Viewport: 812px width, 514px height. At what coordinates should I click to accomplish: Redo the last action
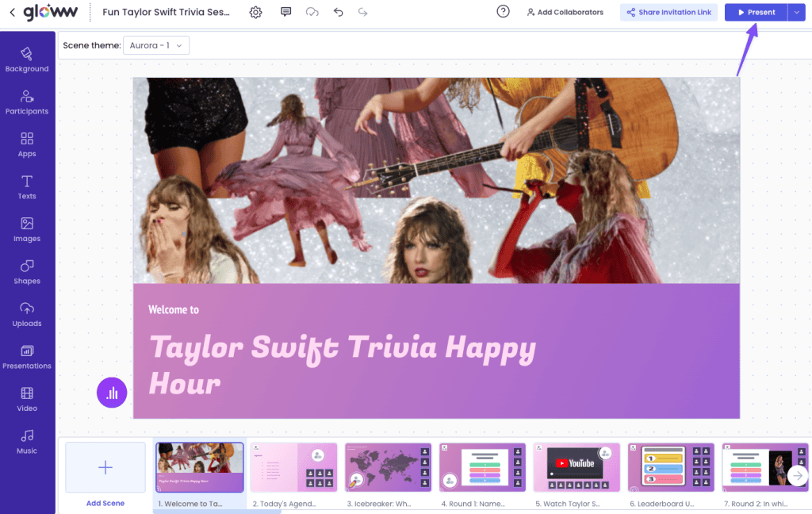coord(362,11)
